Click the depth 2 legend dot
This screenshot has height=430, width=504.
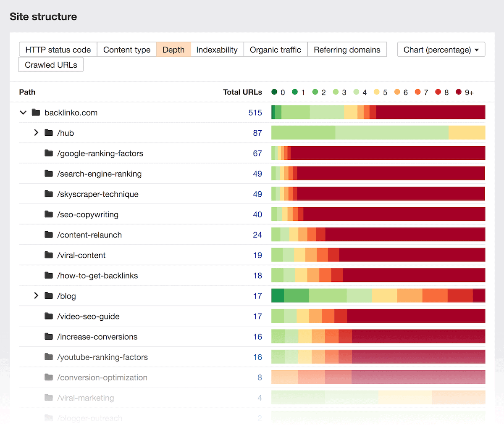[x=315, y=92]
